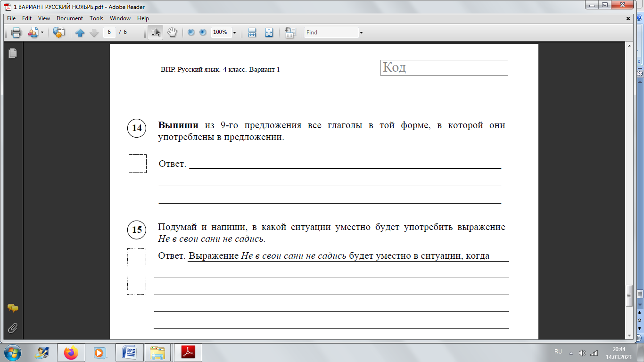This screenshot has height=362, width=644.
Task: Open the media player taskbar icon
Action: 100,353
